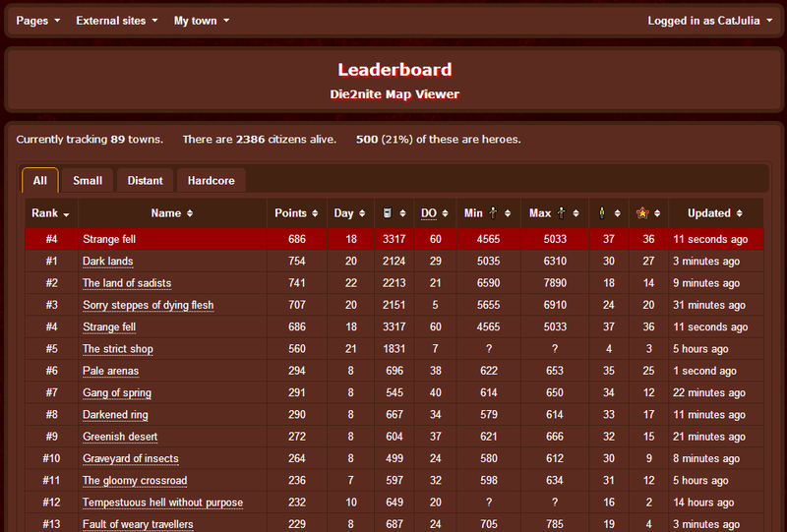Expand the My town menu
Image resolution: width=787 pixels, height=532 pixels.
coord(202,21)
